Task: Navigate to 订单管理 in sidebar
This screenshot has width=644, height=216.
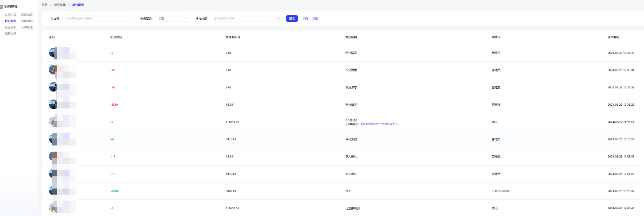Action: point(27,27)
